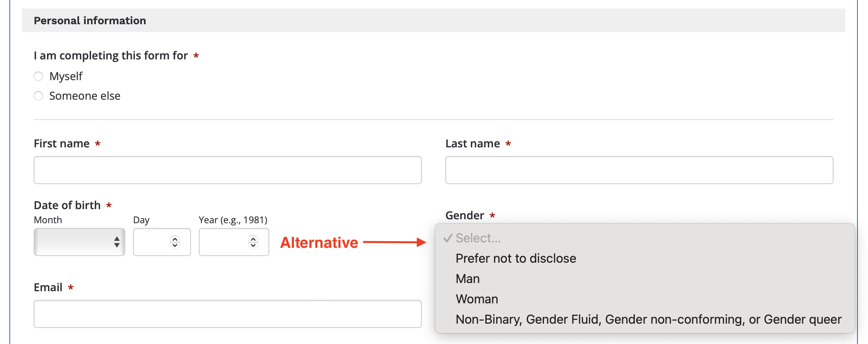
Task: Click the Month dropdown up-down arrows icon
Action: [x=117, y=242]
